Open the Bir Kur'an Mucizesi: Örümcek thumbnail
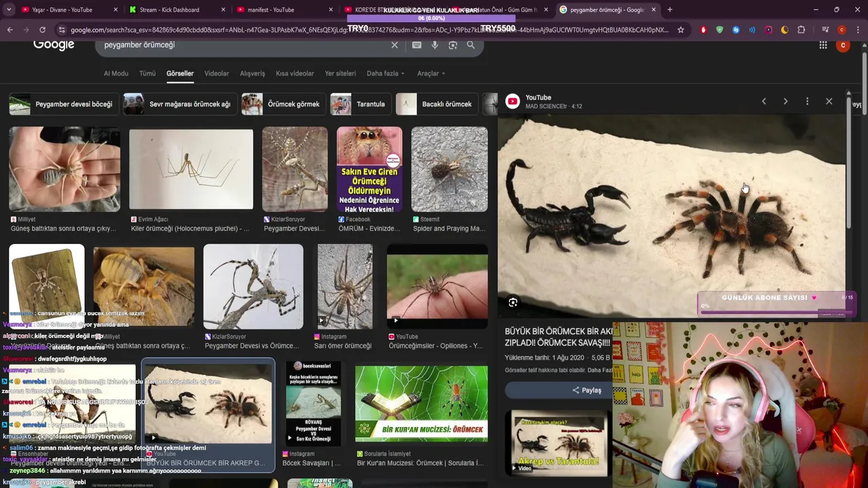868x488 pixels. click(x=421, y=405)
